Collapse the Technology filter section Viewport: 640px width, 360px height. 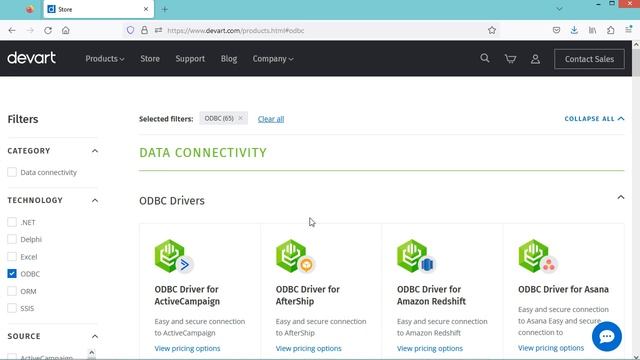coord(95,200)
